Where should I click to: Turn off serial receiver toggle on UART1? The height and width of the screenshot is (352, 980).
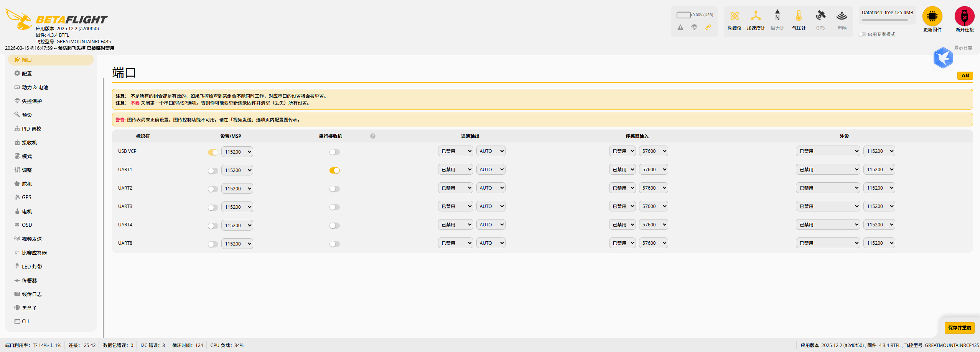334,170
